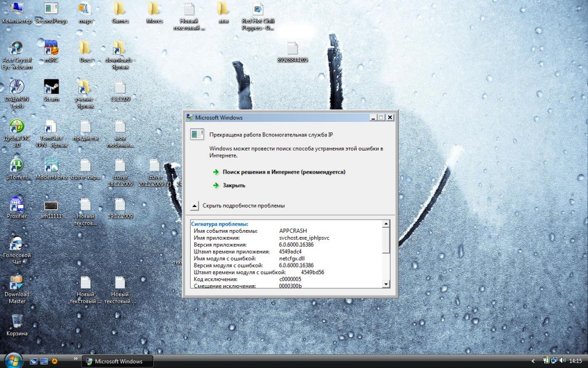This screenshot has width=588, height=368.
Task: Select the mIRC desktop icon
Action: pyautogui.click(x=51, y=51)
